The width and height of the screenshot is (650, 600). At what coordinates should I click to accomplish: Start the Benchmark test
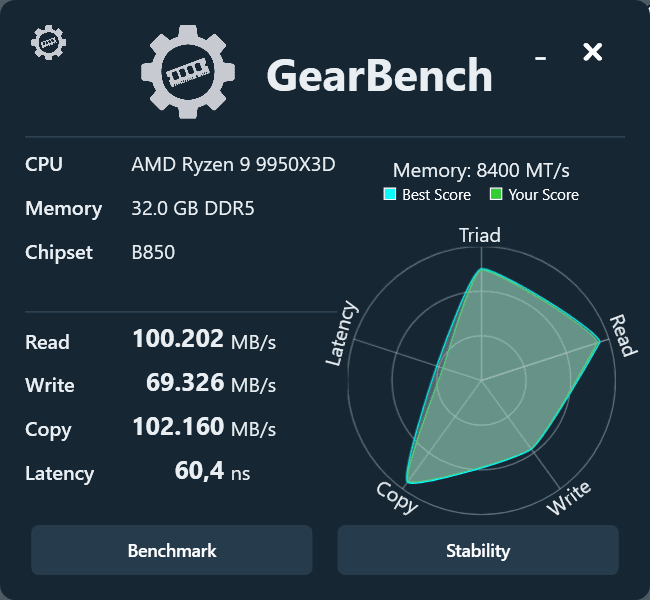click(x=172, y=550)
